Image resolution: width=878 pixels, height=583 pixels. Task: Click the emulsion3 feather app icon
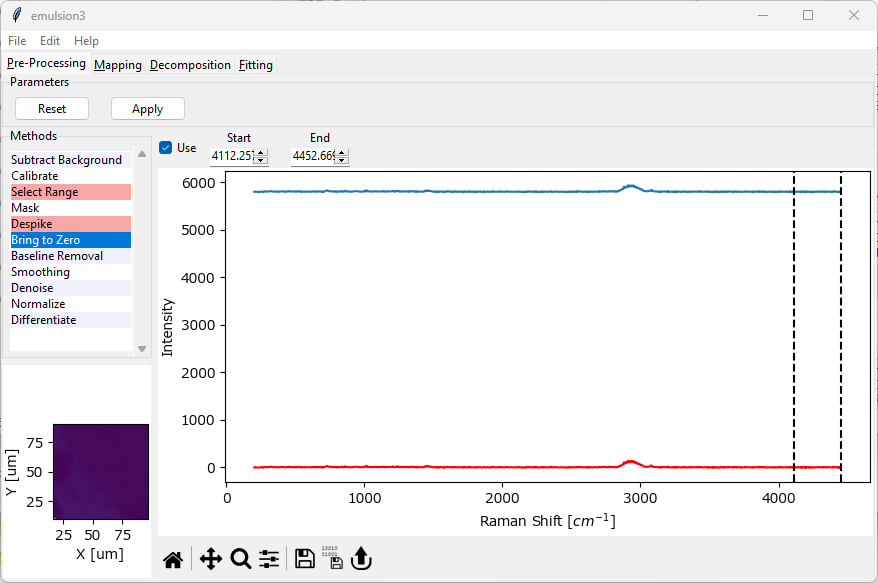click(x=16, y=15)
